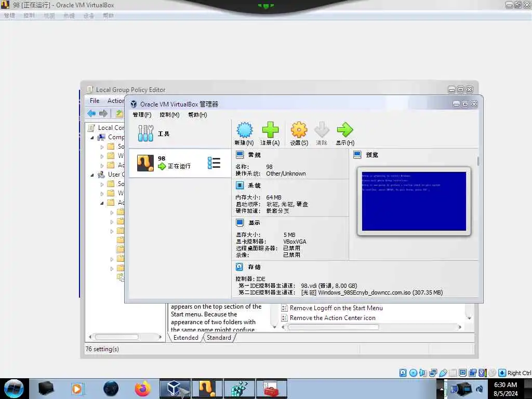Open the machine list menu icon for VM 98
Screen dimensions: 532x399
214,163
